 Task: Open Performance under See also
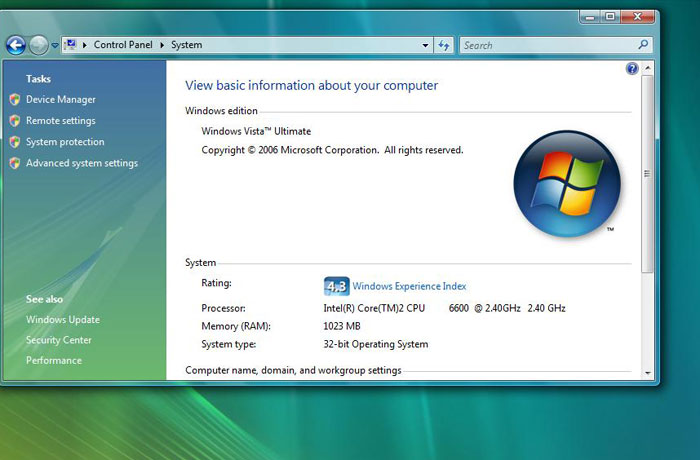click(54, 360)
